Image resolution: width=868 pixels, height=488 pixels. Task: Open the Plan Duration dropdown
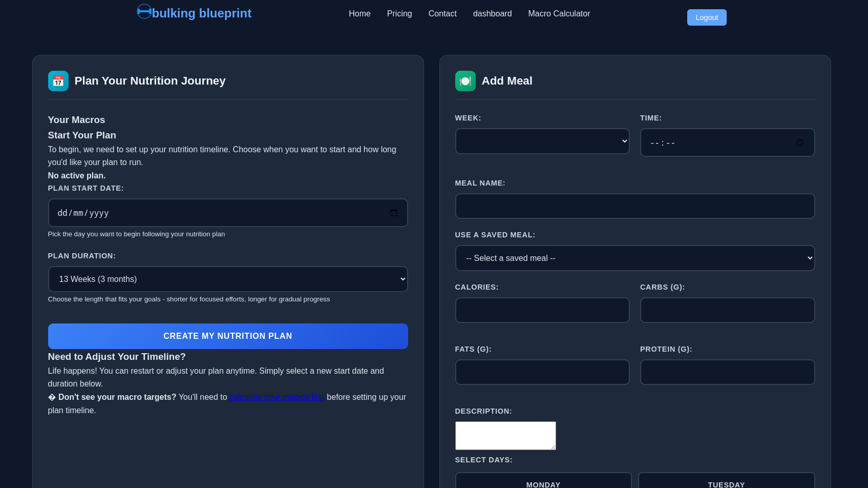click(x=227, y=279)
